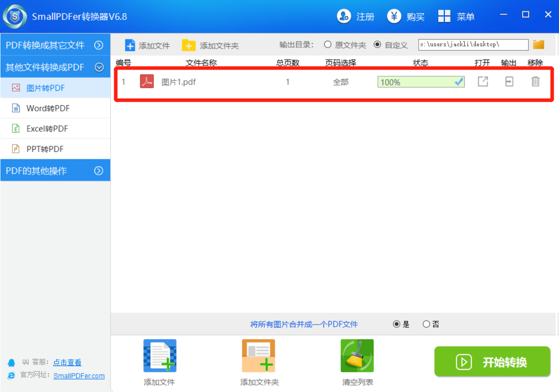Open PDF转换成其它文件 category header
The width and height of the screenshot is (559, 392).
(55, 45)
